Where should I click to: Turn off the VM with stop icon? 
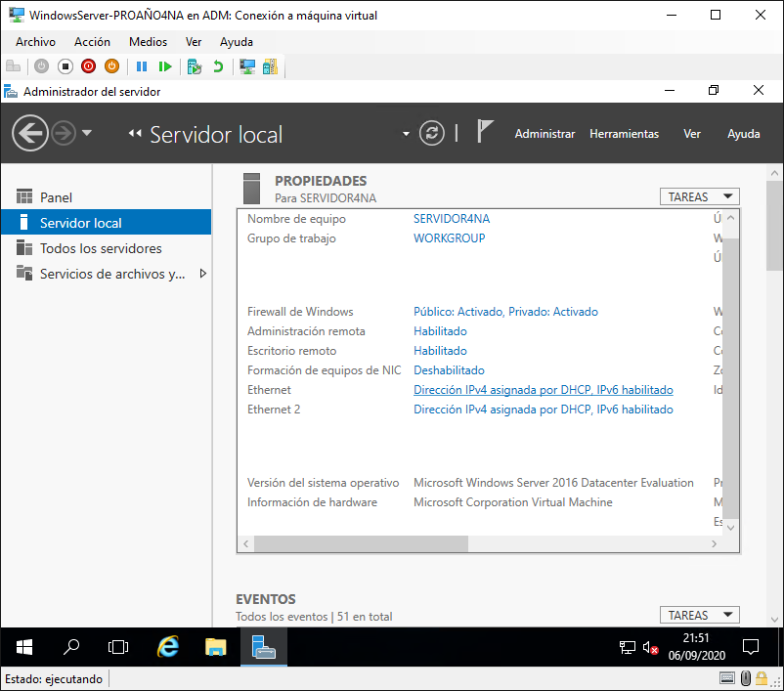[x=65, y=66]
